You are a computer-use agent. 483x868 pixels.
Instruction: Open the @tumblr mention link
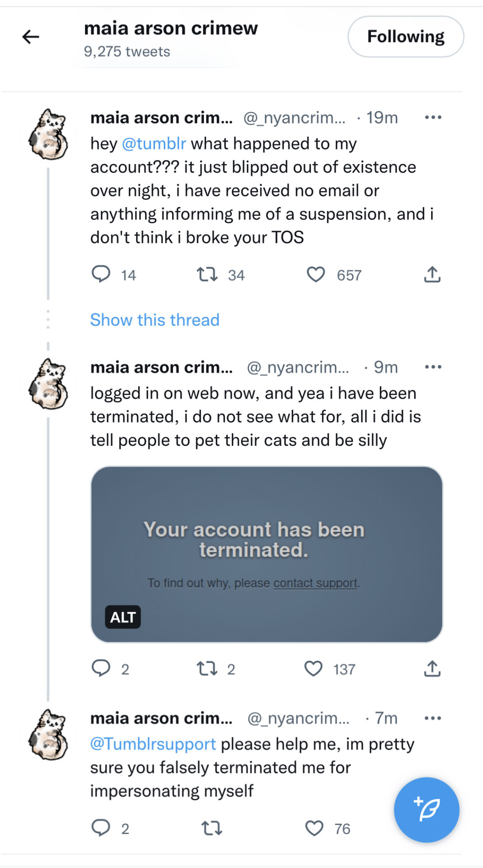tap(154, 144)
